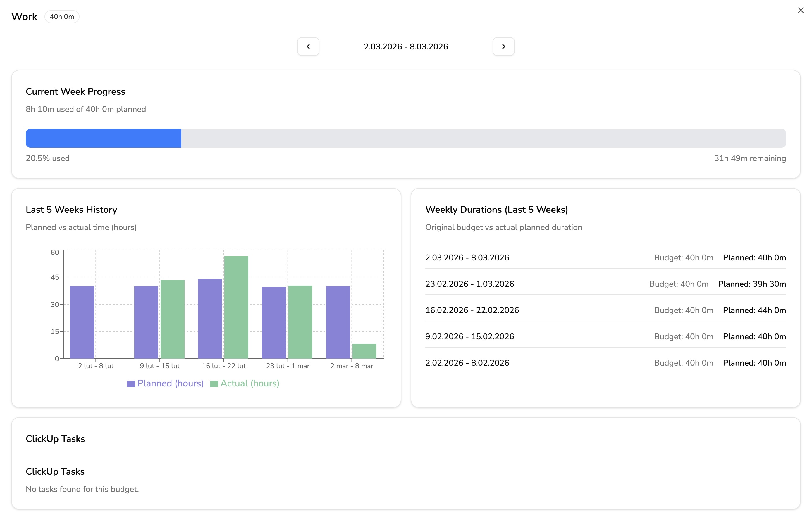Toggle Actual (hours) in the chart legend
812x515 pixels.
click(250, 383)
